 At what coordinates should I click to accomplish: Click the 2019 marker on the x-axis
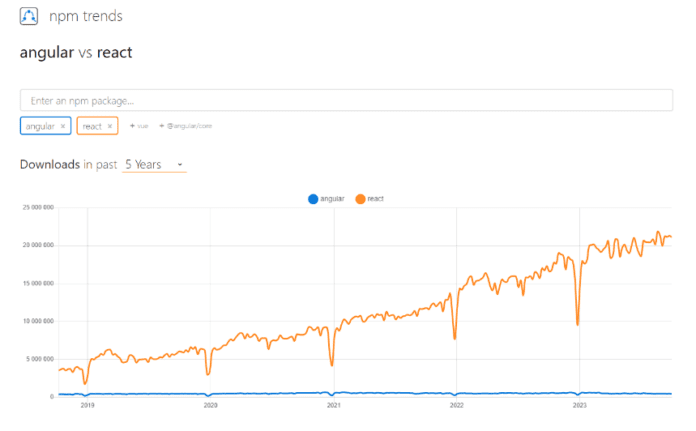point(87,406)
